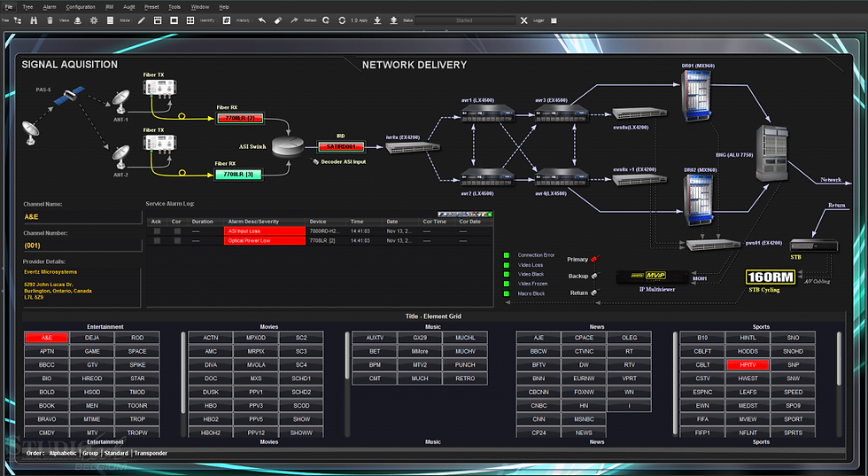The width and height of the screenshot is (868, 476).
Task: Select the HBO movie channel button
Action: [x=211, y=406]
